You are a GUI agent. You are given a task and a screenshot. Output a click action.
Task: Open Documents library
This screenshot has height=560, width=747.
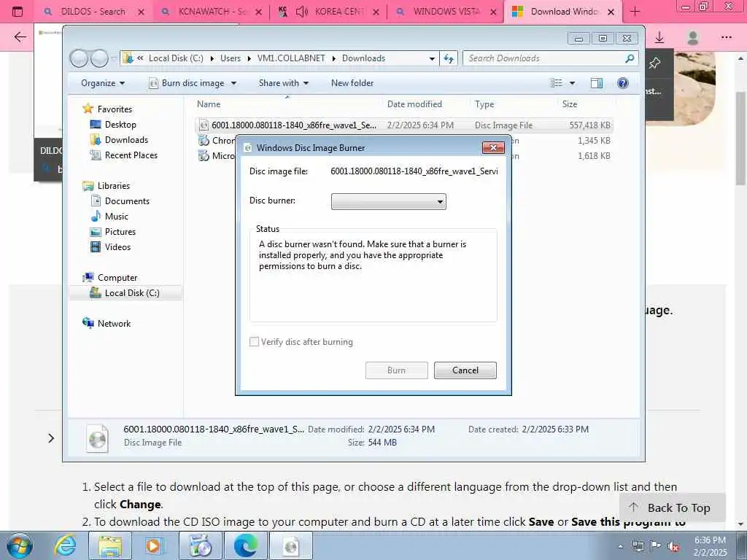[x=127, y=201]
